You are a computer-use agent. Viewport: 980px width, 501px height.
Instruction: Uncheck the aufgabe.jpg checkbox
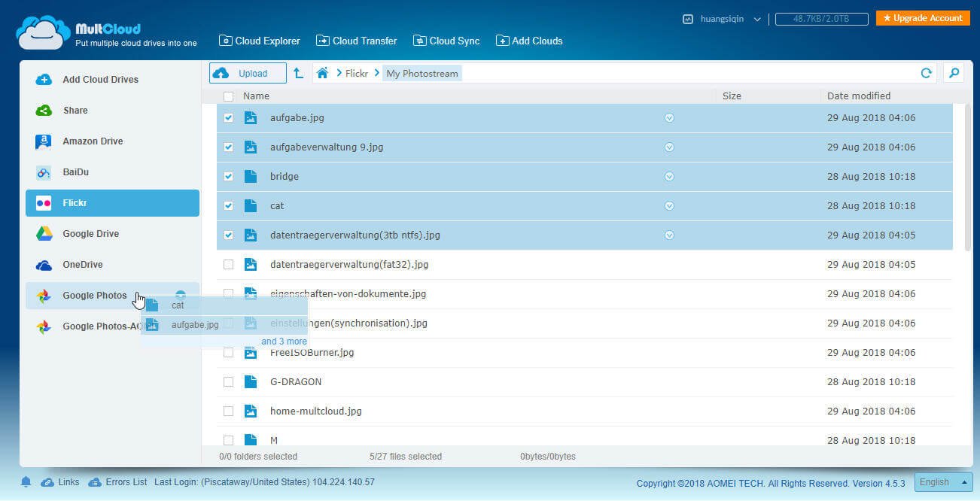pyautogui.click(x=228, y=118)
